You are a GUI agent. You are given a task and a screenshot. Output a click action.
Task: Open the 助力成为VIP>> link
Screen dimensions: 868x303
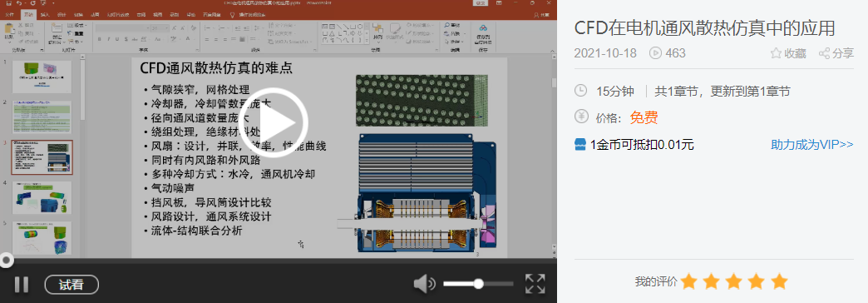tap(812, 145)
